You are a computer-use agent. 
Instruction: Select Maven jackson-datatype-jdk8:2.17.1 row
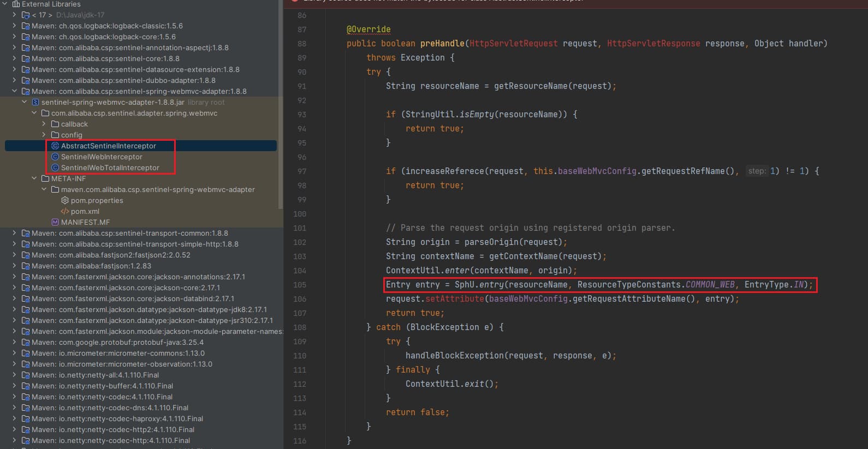click(141, 309)
